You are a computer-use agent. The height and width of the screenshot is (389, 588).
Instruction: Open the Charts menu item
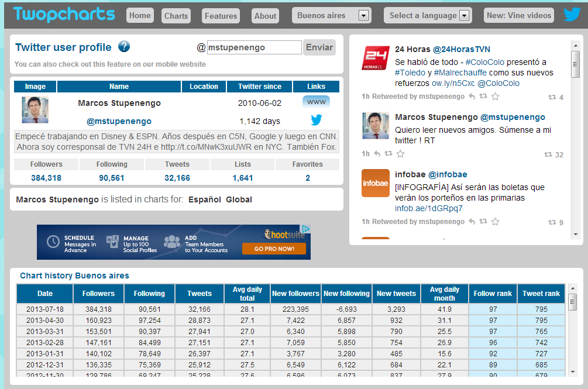(176, 16)
